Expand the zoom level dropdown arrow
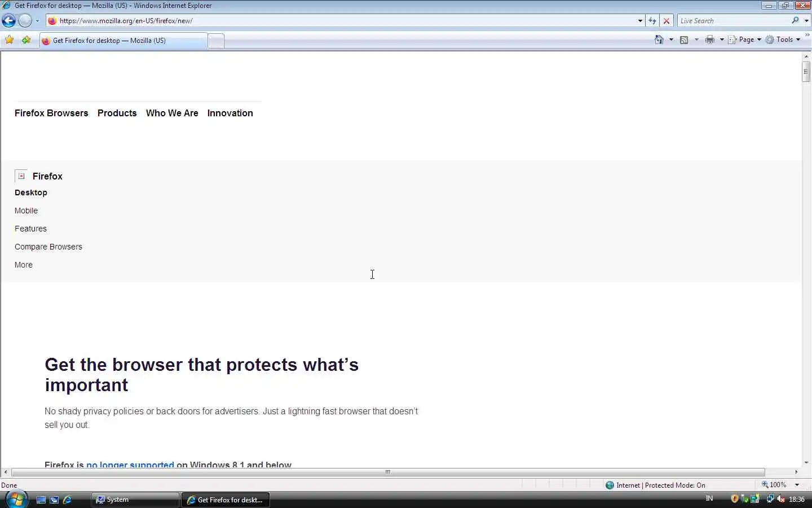The height and width of the screenshot is (508, 812). click(797, 485)
